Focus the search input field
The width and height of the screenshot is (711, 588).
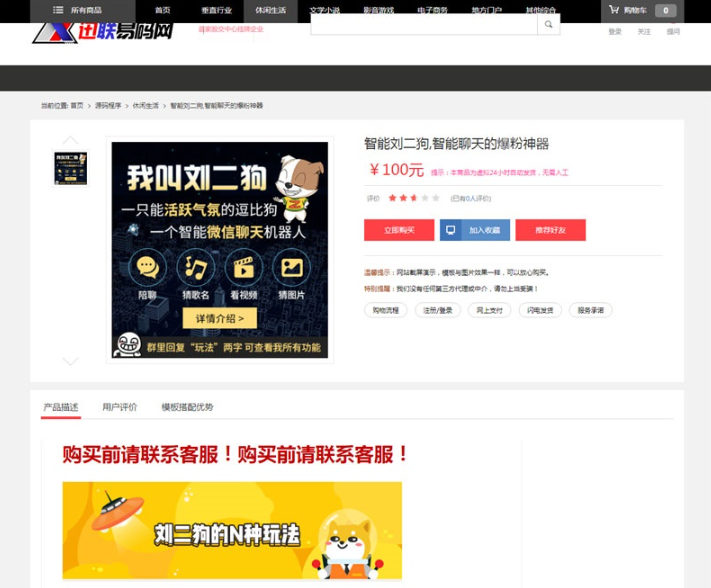pos(424,24)
